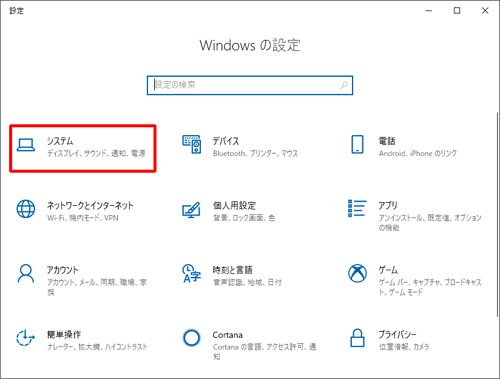Open the ゲーム settings title
The width and height of the screenshot is (500, 379).
pos(388,270)
